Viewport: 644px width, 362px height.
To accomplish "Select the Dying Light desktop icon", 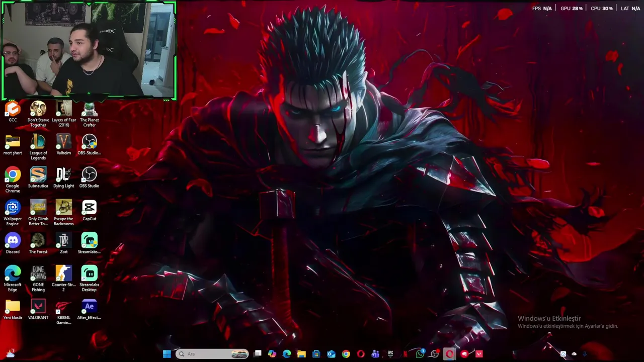I will 63,178.
